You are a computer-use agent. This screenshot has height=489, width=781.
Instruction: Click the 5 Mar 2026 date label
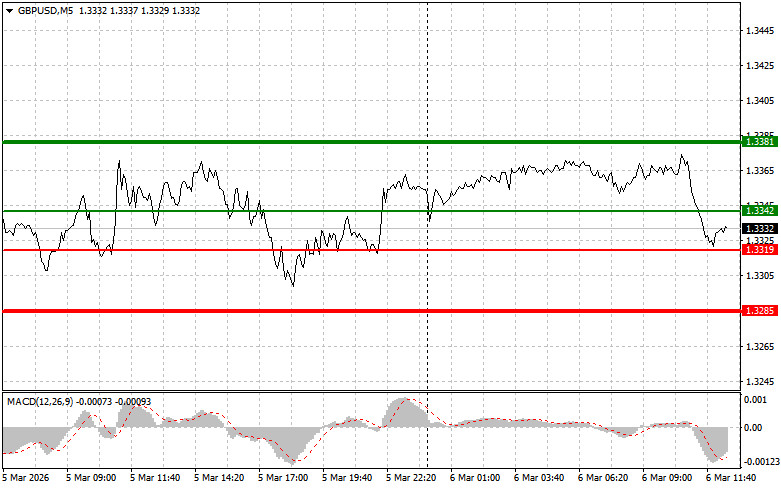(29, 479)
